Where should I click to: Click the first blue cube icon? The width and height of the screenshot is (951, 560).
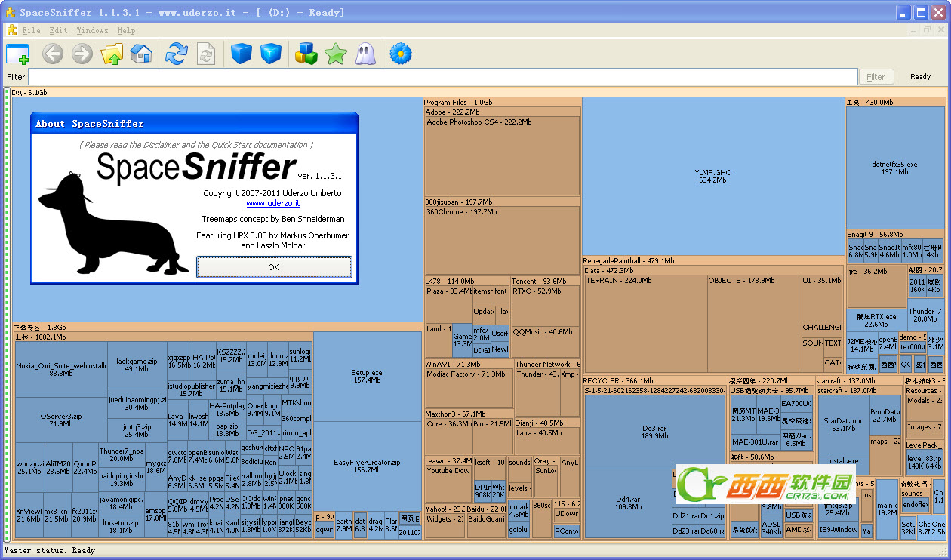pos(242,54)
